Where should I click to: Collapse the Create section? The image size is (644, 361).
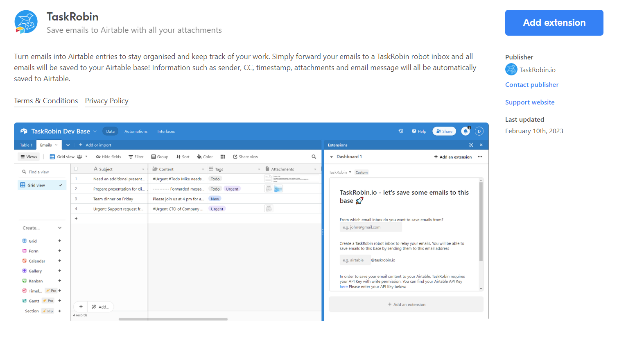[x=60, y=228]
